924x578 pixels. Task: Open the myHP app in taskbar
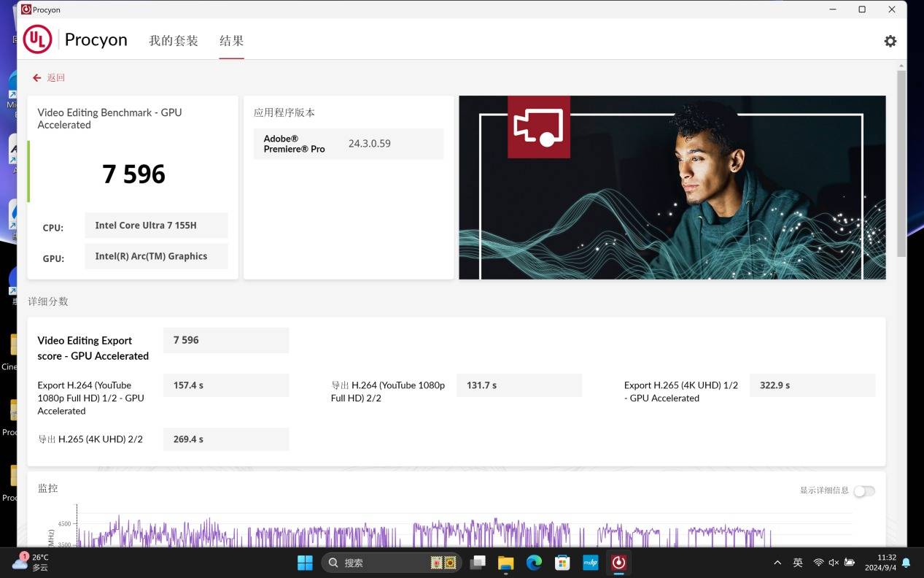(591, 563)
